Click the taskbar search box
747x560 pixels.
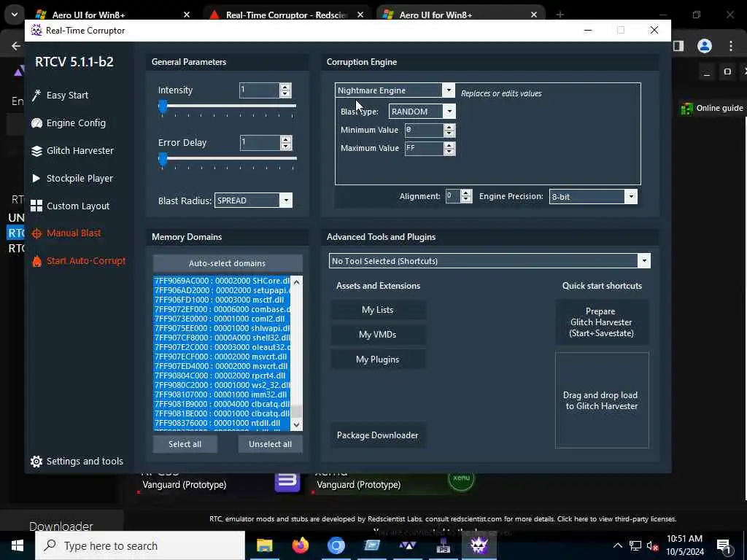[140, 545]
